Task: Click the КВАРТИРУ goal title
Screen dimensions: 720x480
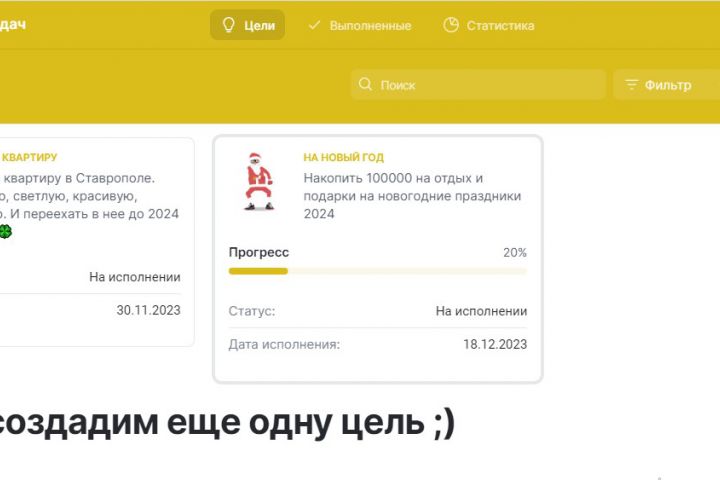Action: point(29,157)
